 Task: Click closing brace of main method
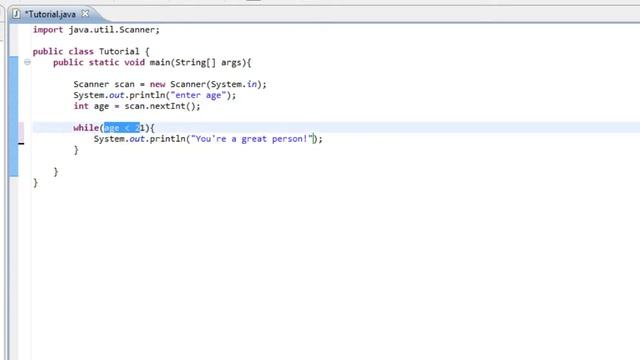tap(56, 172)
